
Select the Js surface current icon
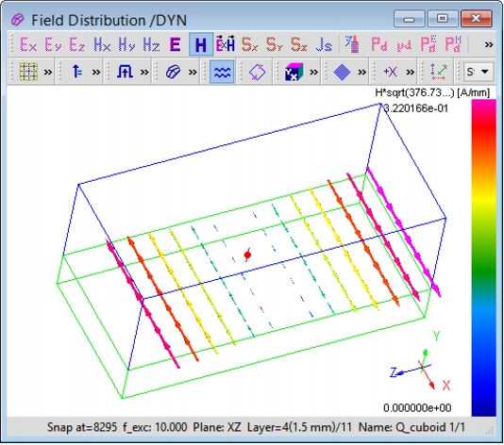(324, 44)
